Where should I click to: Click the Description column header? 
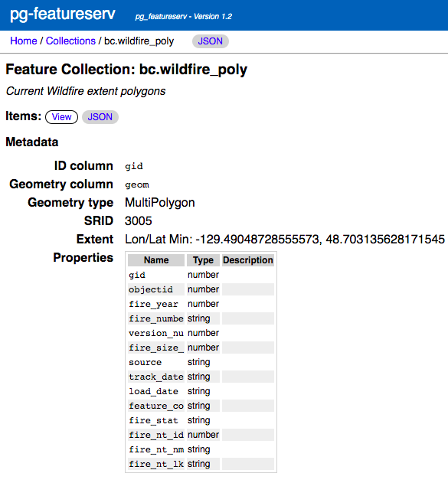pos(248,260)
